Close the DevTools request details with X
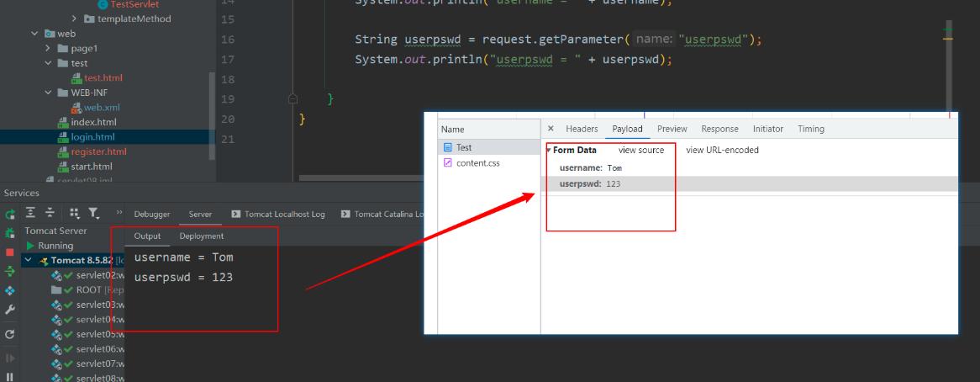The width and height of the screenshot is (980, 382). [551, 128]
